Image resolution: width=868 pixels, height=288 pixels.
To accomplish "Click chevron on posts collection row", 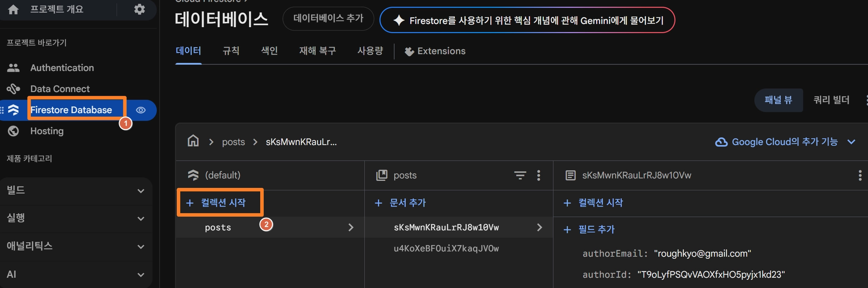I will click(351, 227).
